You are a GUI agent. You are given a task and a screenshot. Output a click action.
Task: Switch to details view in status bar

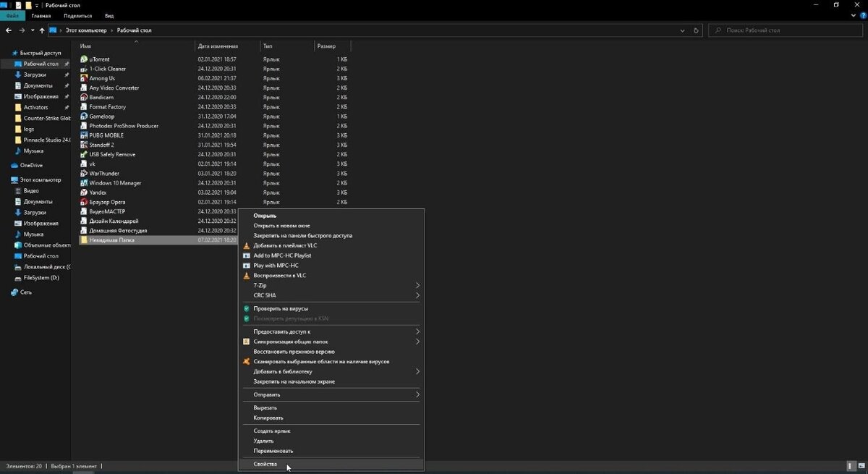(x=851, y=466)
